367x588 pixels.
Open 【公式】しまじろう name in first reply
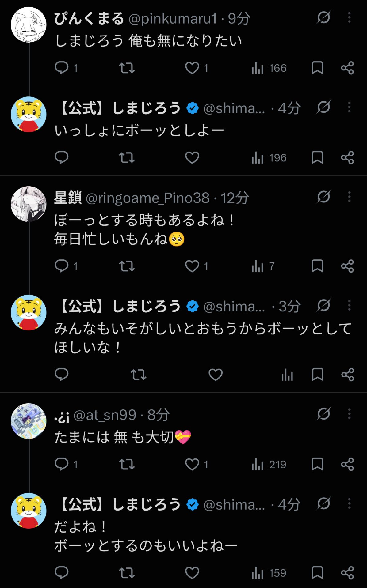click(x=119, y=108)
